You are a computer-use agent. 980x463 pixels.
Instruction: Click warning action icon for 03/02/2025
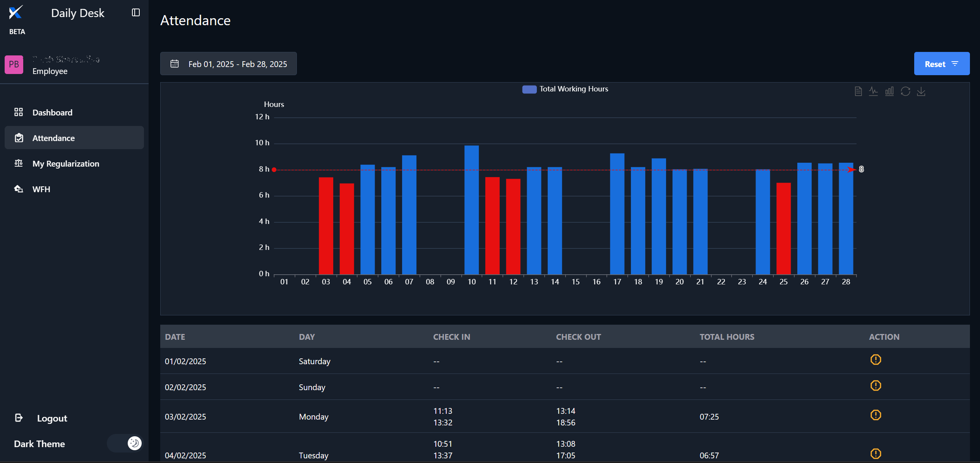[875, 415]
